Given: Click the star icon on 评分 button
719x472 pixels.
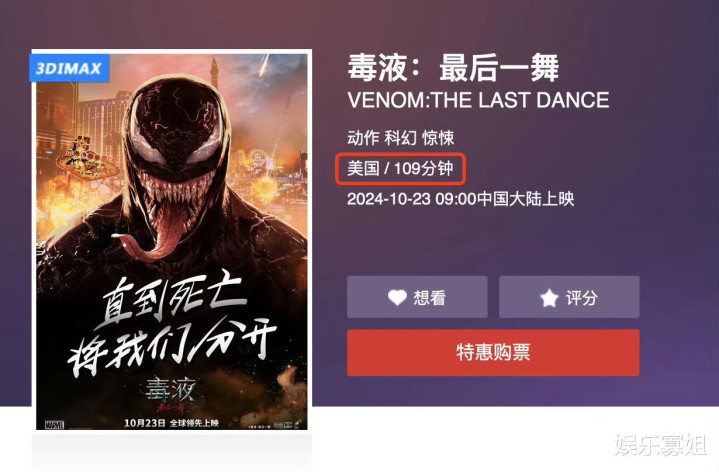Looking at the screenshot, I should point(549,298).
